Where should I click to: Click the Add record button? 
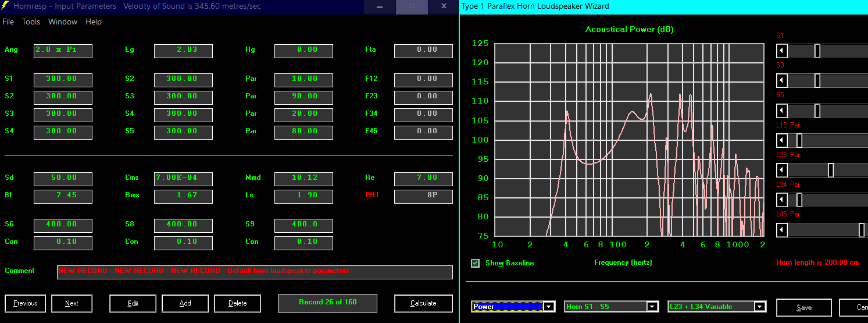coord(185,303)
